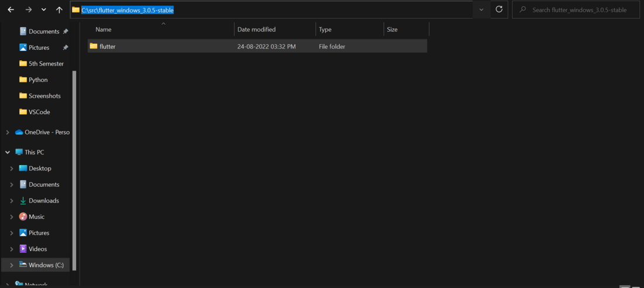Expand Documents under This PC
This screenshot has width=644, height=288.
pyautogui.click(x=12, y=184)
